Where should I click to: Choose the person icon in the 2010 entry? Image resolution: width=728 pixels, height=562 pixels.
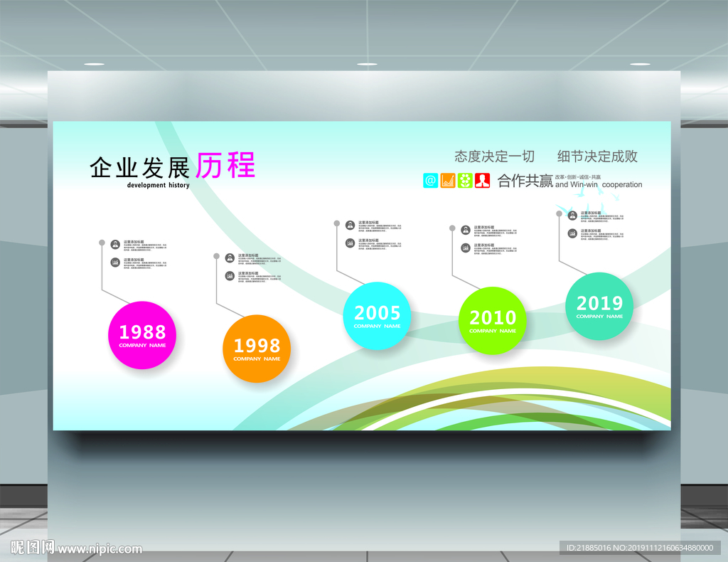pos(466,230)
